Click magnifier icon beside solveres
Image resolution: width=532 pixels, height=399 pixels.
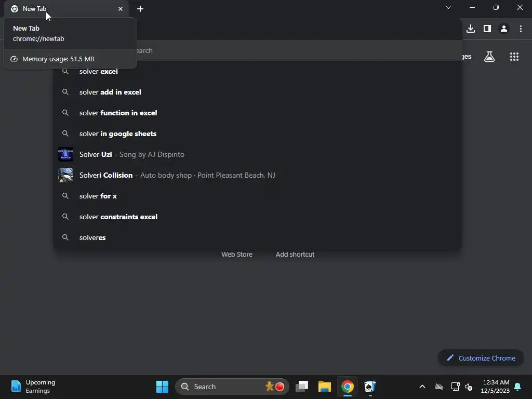click(x=65, y=237)
